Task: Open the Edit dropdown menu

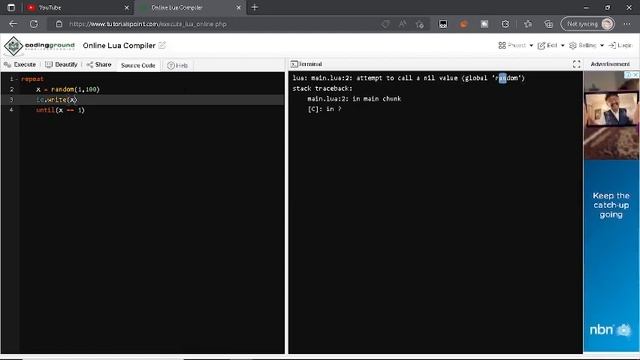Action: point(551,45)
